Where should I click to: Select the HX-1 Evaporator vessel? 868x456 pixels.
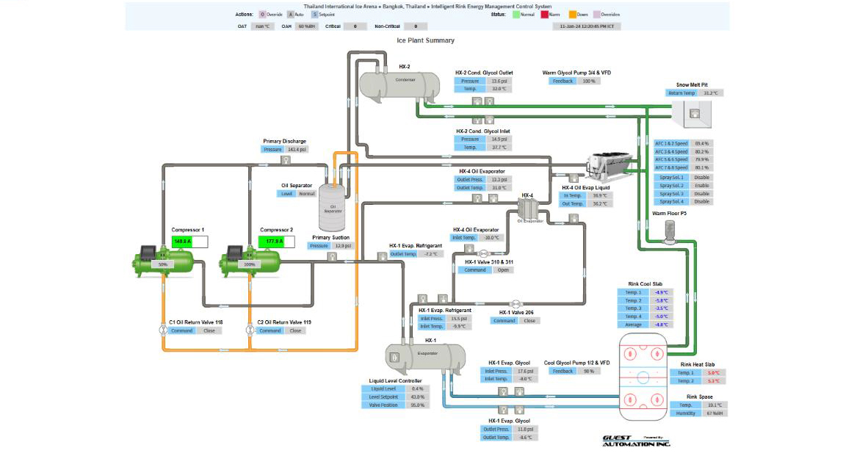tap(425, 355)
